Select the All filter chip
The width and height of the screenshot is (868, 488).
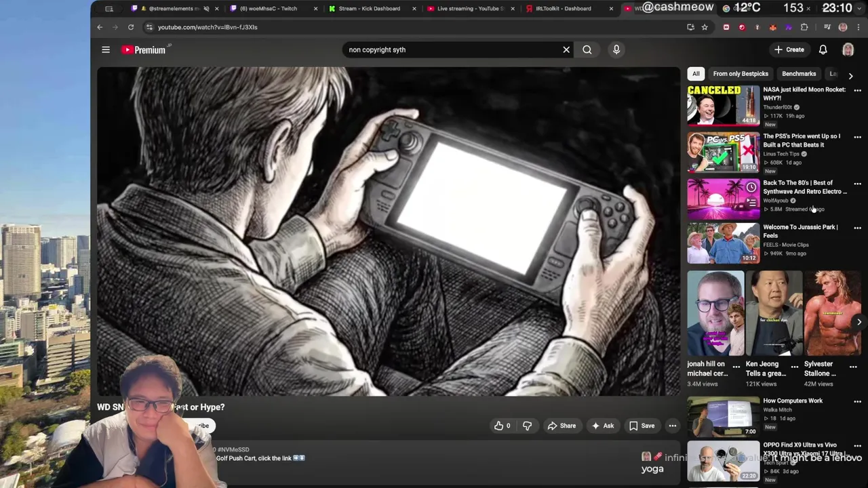pyautogui.click(x=696, y=73)
